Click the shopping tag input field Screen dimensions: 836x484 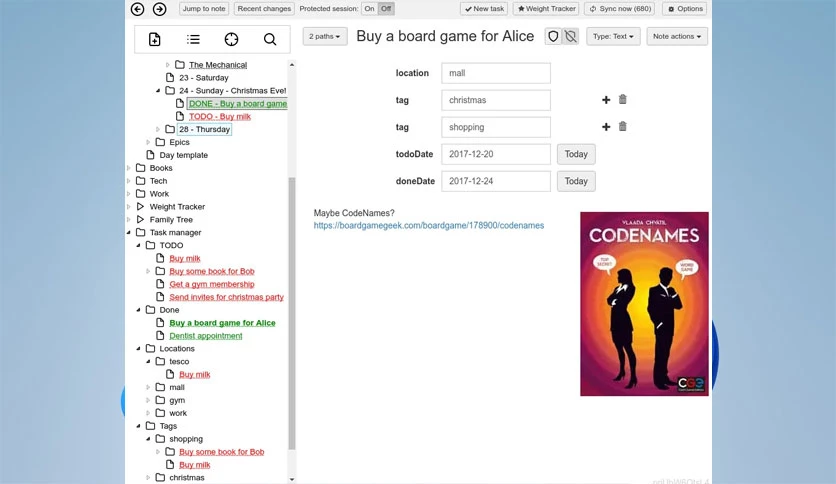point(496,127)
